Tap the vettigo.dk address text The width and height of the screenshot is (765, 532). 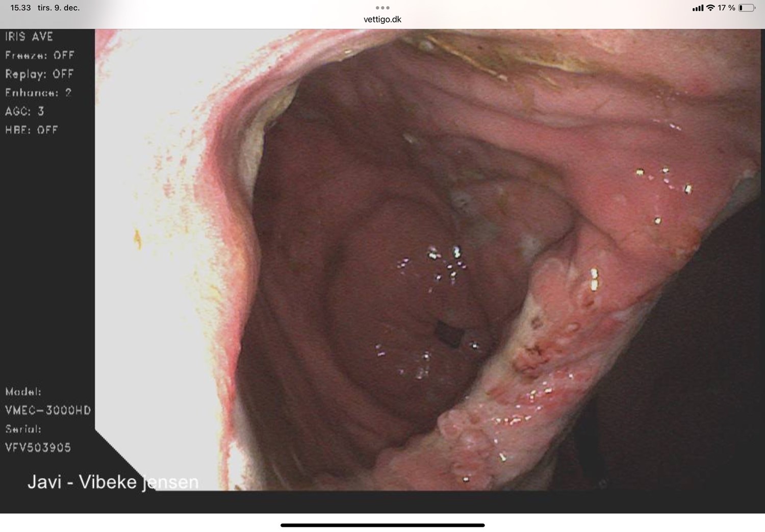pos(382,19)
